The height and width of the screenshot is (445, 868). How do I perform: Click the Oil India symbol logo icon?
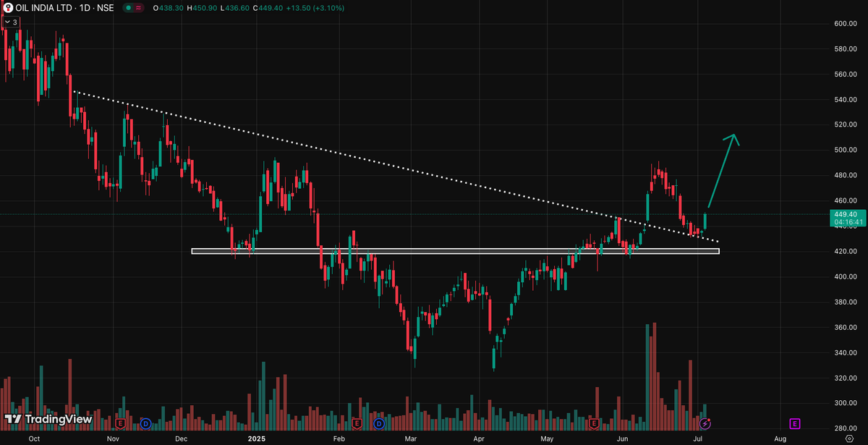(9, 8)
